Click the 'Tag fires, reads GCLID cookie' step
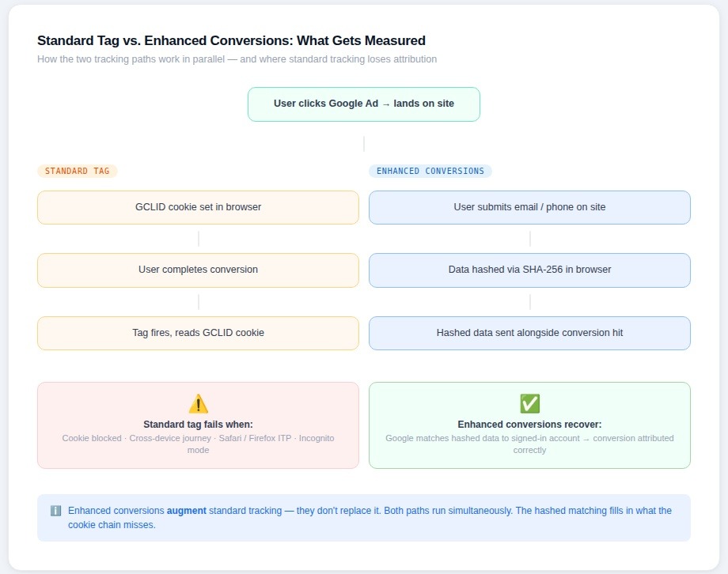Viewport: 728px width, 574px height. [x=198, y=333]
